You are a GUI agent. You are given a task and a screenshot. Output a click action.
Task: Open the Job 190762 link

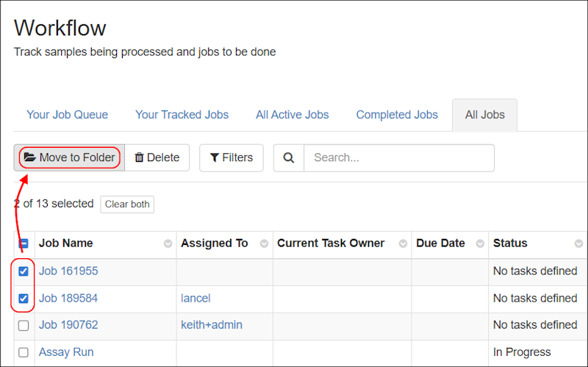point(68,325)
